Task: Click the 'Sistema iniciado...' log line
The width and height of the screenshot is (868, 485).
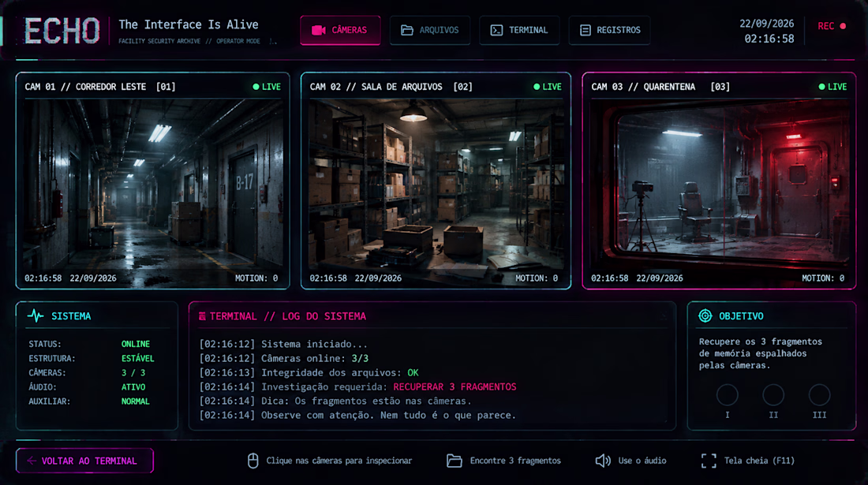Action: click(x=283, y=344)
